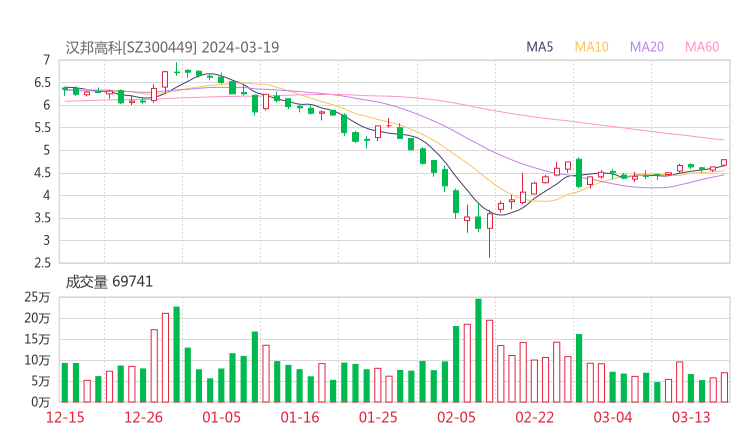Click the chart title 汉邦高科[SZ300449] 2024-03-19
This screenshot has width=740, height=440.
(x=172, y=48)
